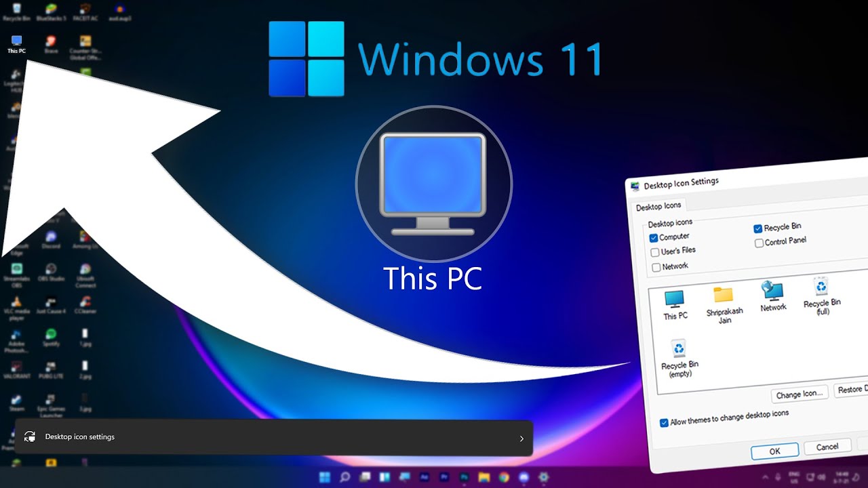Uncheck the Recycle Bin checkbox
This screenshot has width=868, height=488.
(x=758, y=229)
